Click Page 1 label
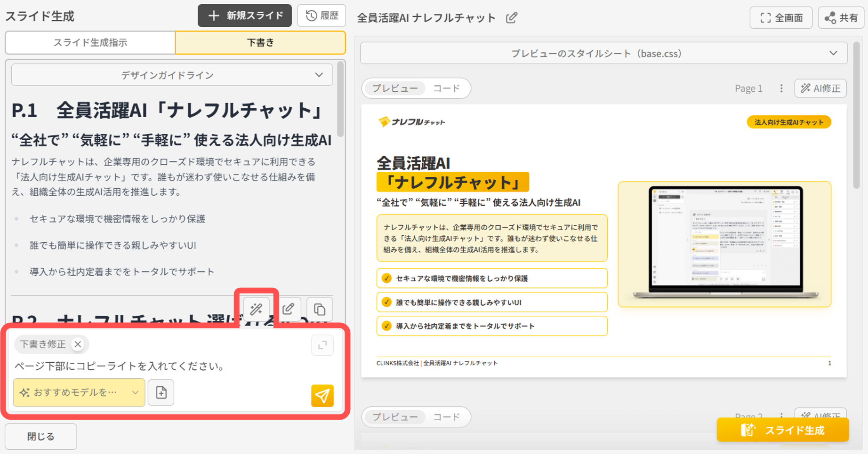Viewport: 868px width, 454px height. [748, 88]
